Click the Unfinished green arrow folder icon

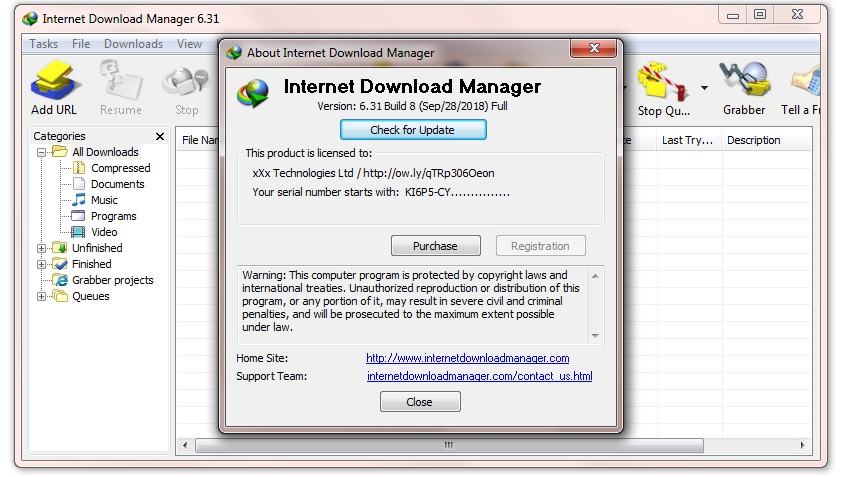(60, 248)
